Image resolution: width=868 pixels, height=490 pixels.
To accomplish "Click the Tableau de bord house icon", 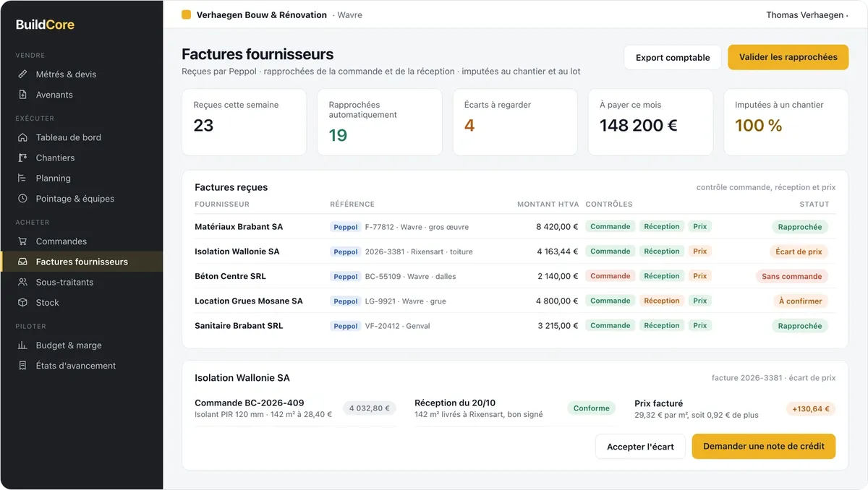I will 22,137.
